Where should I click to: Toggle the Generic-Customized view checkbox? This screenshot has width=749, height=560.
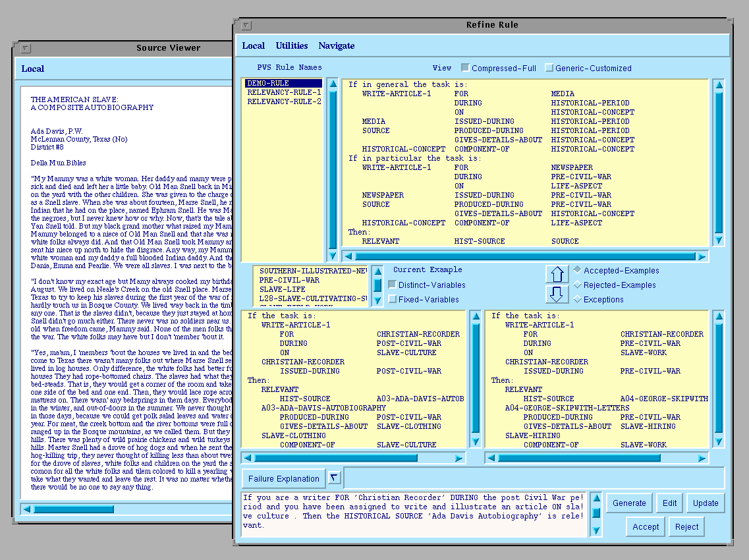549,68
